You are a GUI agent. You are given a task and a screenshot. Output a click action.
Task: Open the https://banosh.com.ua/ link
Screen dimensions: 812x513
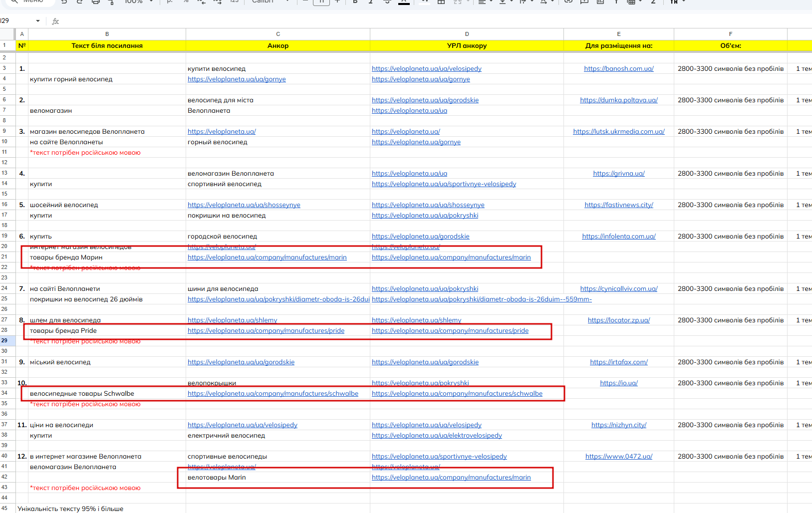(619, 68)
